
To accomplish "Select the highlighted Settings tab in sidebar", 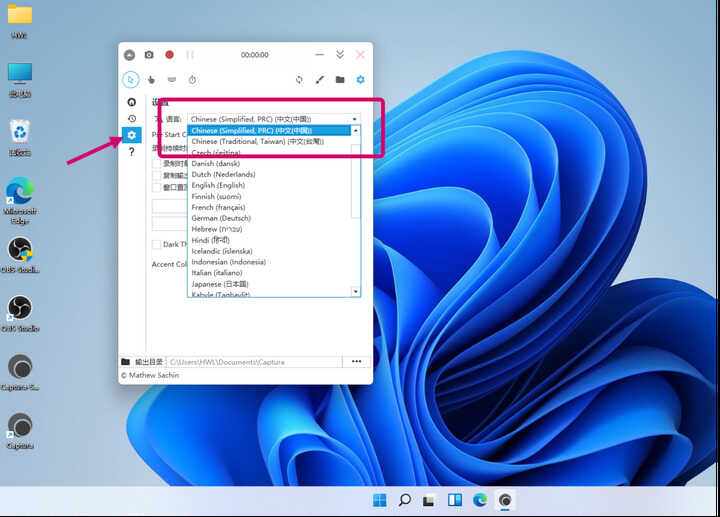I will (x=132, y=135).
